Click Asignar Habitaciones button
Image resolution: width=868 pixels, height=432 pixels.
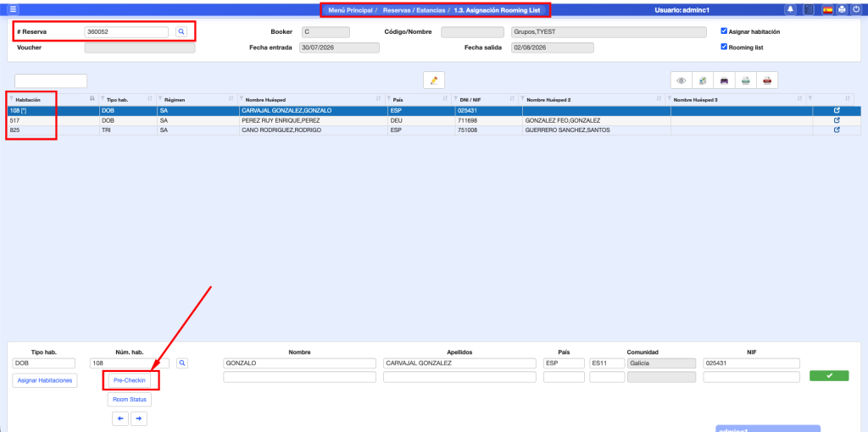(46, 380)
